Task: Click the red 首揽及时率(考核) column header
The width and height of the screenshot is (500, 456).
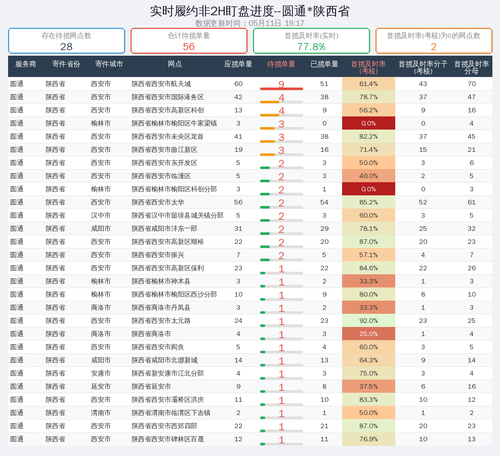Action: pyautogui.click(x=368, y=67)
